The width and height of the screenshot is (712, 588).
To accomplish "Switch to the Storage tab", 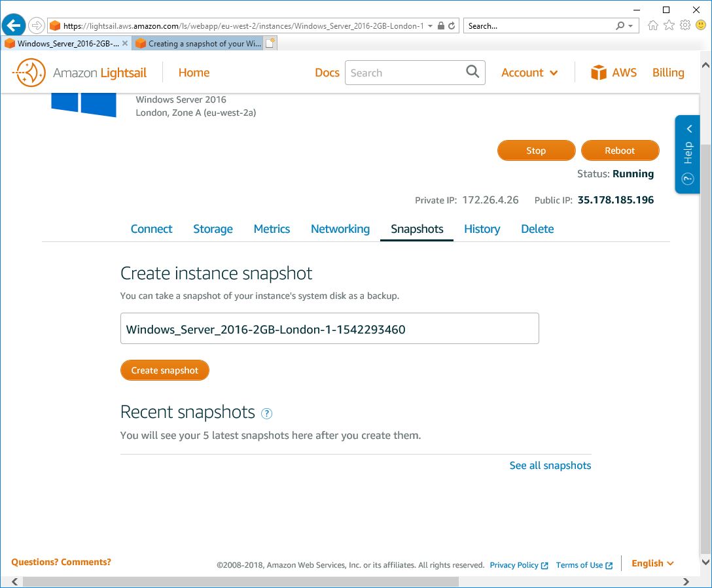I will [x=213, y=229].
